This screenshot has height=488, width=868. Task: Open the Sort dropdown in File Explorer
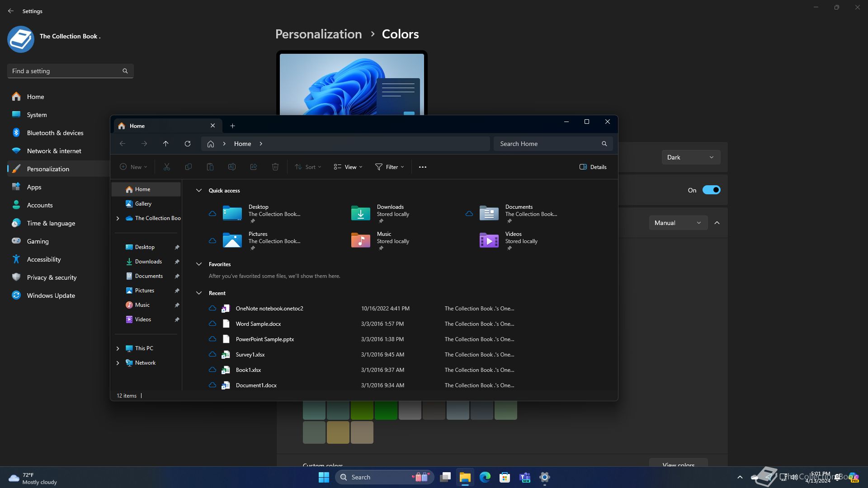tap(308, 167)
